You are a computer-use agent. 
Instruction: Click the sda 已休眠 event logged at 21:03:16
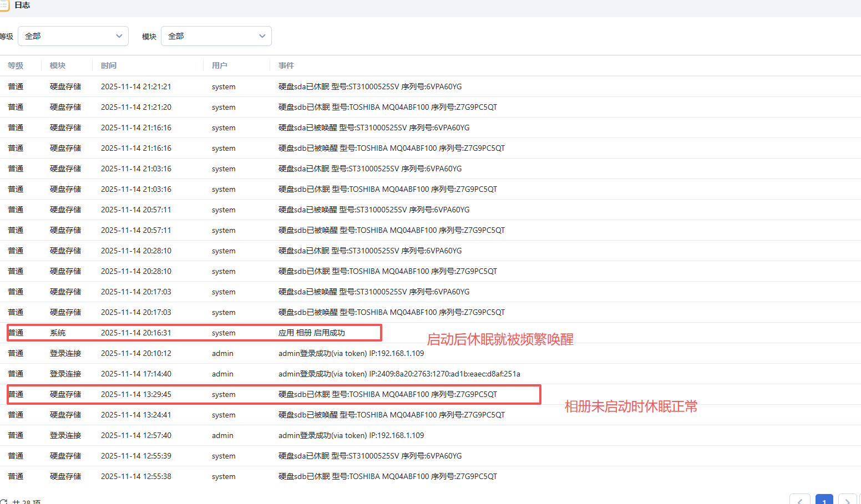[x=370, y=169]
